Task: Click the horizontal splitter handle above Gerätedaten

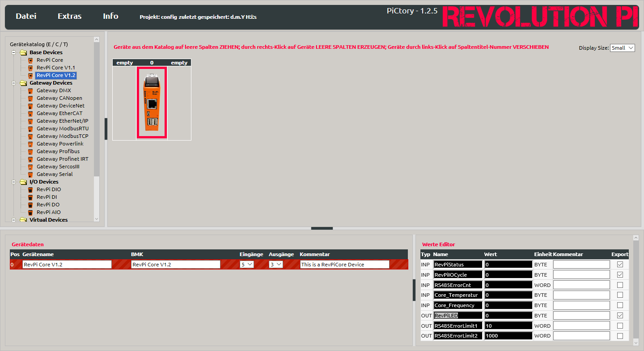Action: point(322,228)
